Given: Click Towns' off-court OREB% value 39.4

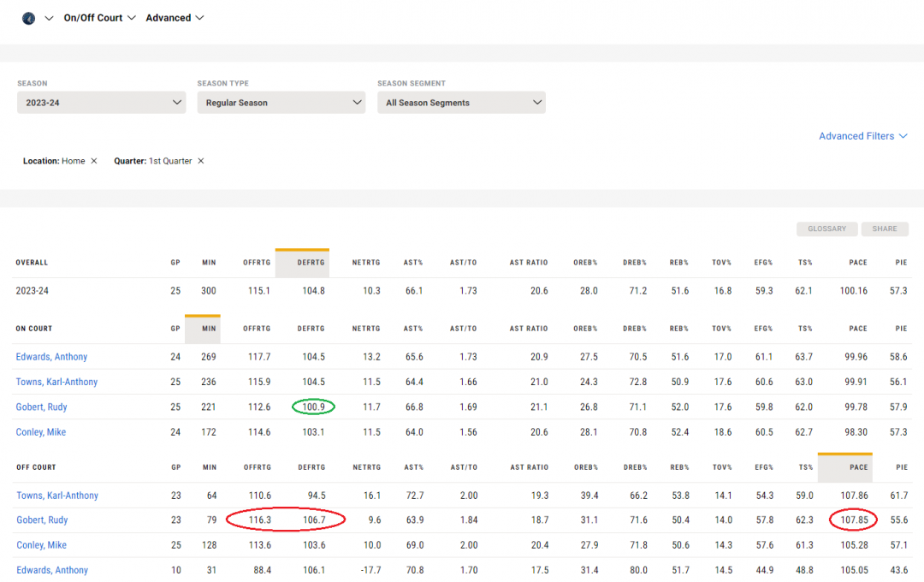Looking at the screenshot, I should tap(589, 496).
